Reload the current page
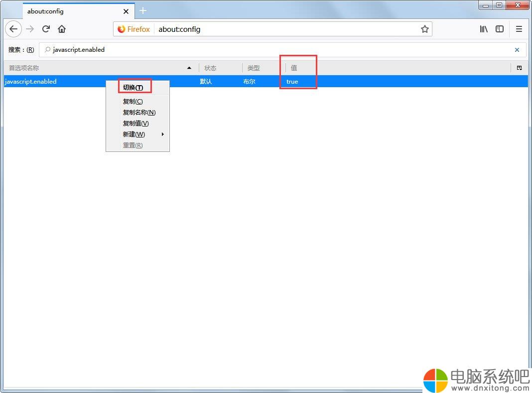The height and width of the screenshot is (393, 532). point(46,29)
